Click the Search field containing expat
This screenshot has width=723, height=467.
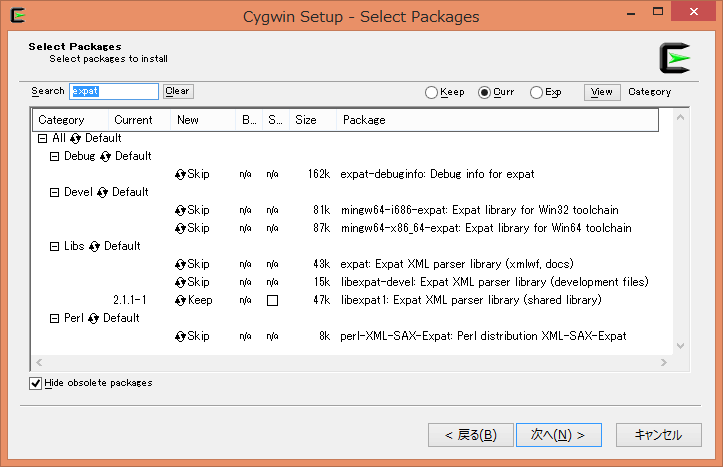[114, 91]
